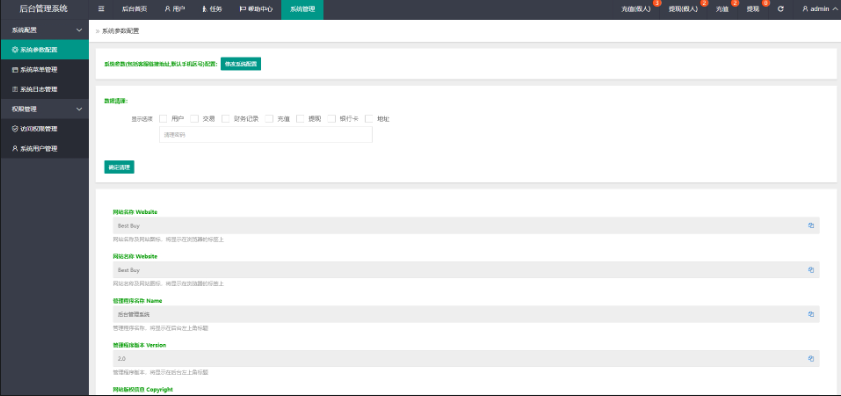Check the 财务记录 checkbox

(x=226, y=119)
